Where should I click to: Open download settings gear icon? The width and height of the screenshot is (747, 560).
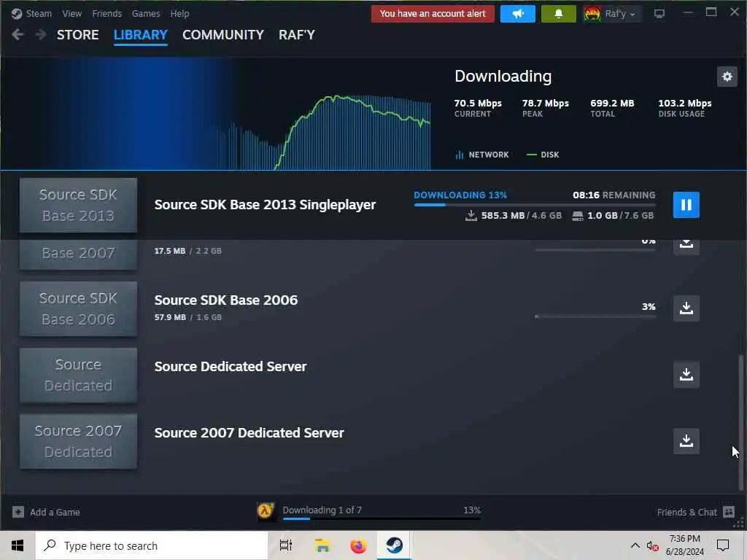(x=727, y=76)
